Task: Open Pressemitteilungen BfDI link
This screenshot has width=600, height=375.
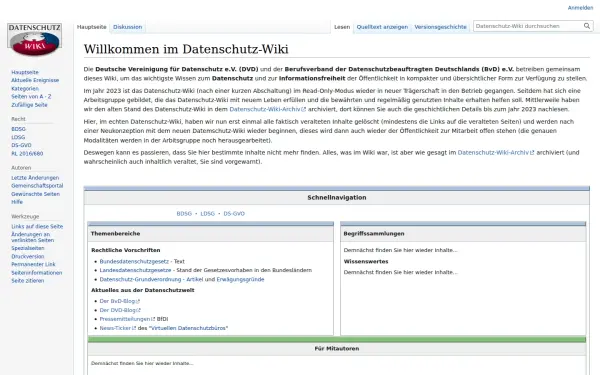Action: point(127,319)
